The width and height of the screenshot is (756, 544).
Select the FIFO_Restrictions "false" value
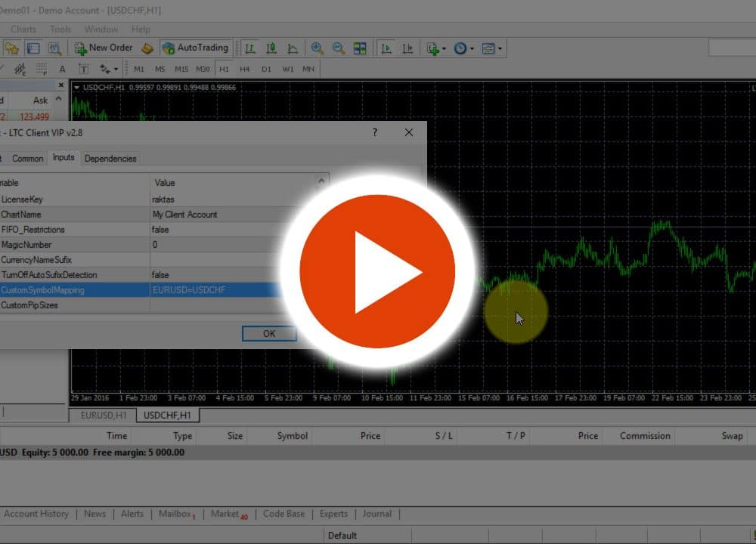click(x=160, y=230)
